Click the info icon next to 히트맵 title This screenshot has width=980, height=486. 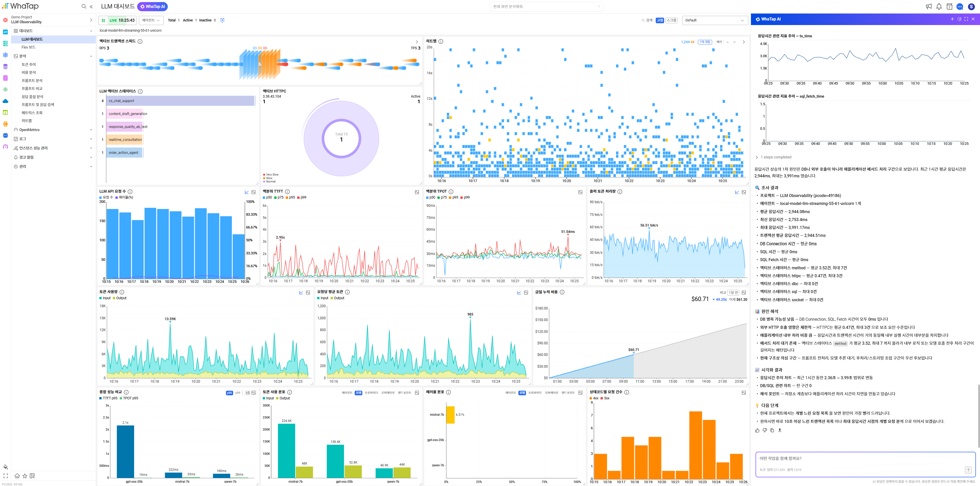point(440,41)
